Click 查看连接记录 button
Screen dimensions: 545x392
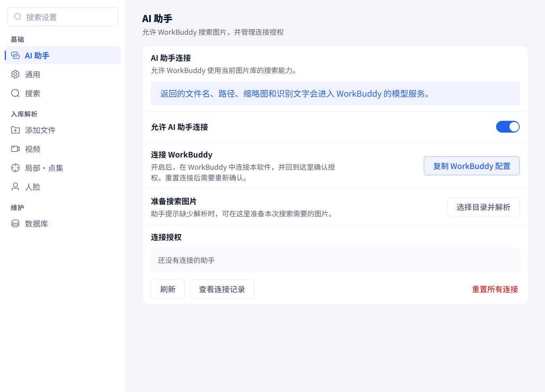point(222,289)
